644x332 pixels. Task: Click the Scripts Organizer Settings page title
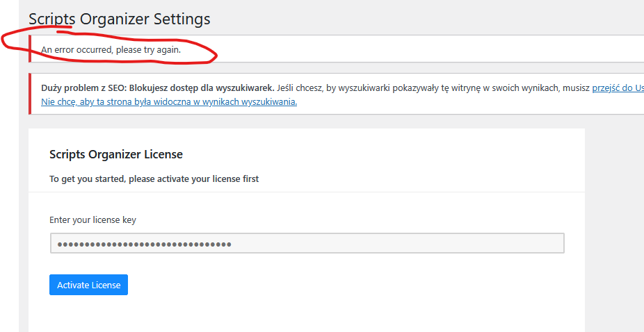[119, 19]
